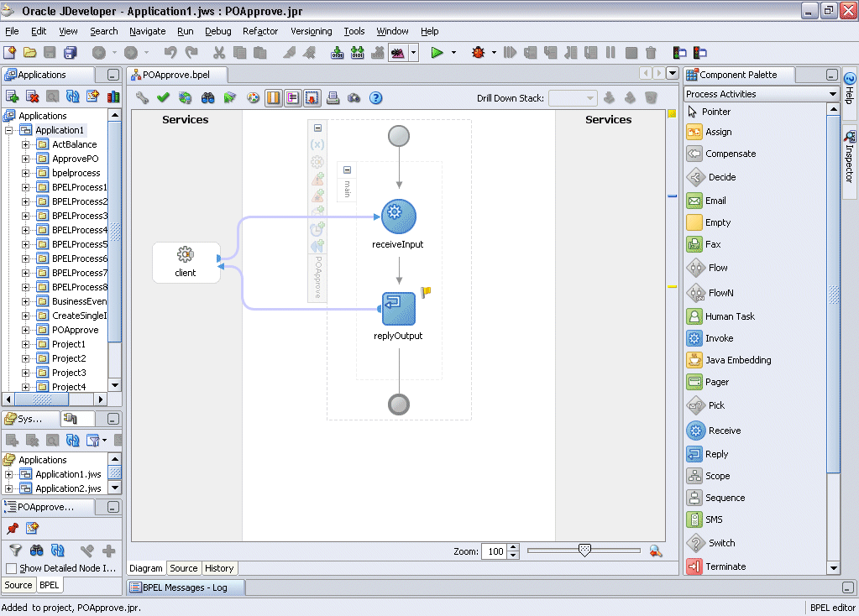This screenshot has width=859, height=616.
Task: Open the Refactor menu
Action: click(x=260, y=31)
